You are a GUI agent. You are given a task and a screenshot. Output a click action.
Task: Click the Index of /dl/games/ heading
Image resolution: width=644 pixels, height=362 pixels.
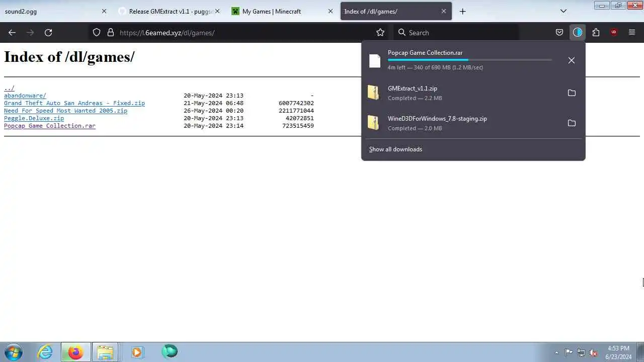click(69, 57)
